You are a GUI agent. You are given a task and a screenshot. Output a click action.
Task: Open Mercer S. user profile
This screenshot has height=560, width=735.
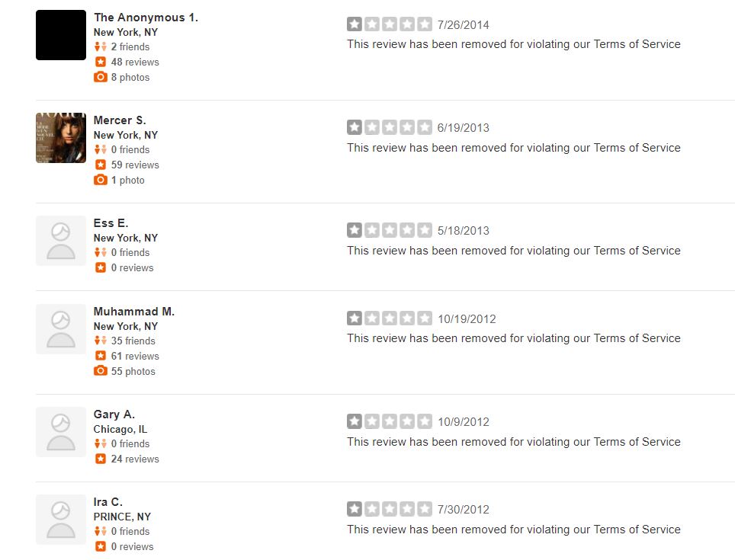point(120,120)
